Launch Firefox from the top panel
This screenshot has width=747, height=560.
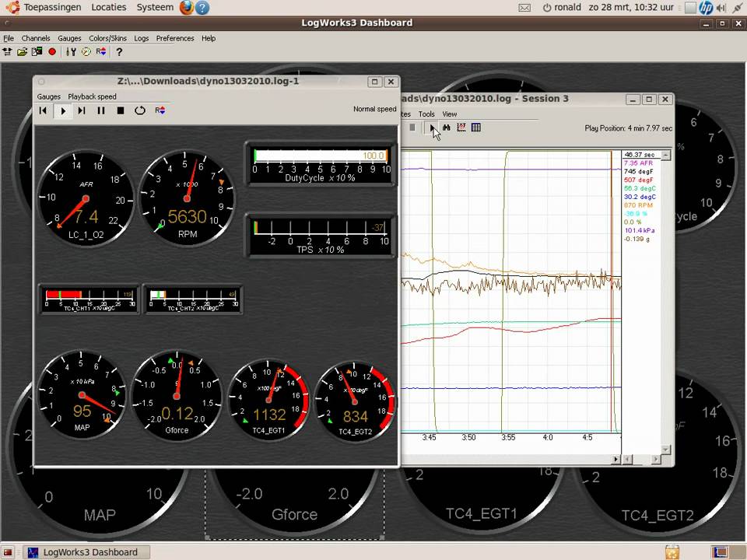[x=187, y=7]
